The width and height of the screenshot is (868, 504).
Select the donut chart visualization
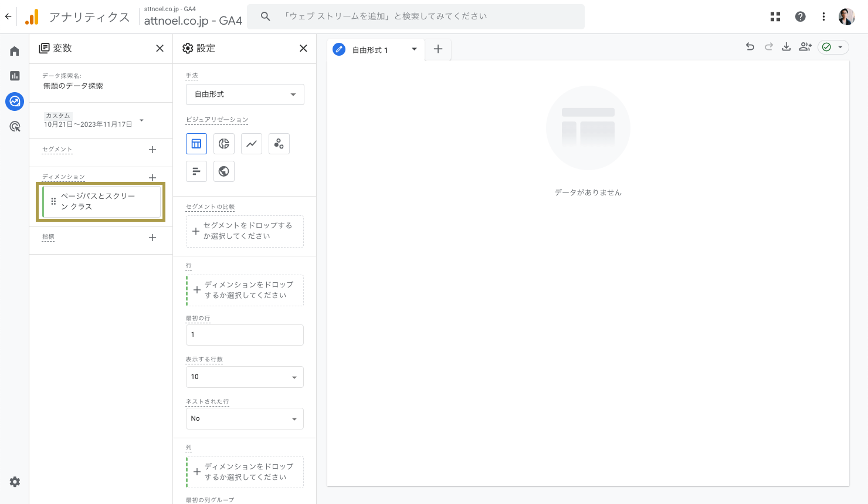coord(224,144)
